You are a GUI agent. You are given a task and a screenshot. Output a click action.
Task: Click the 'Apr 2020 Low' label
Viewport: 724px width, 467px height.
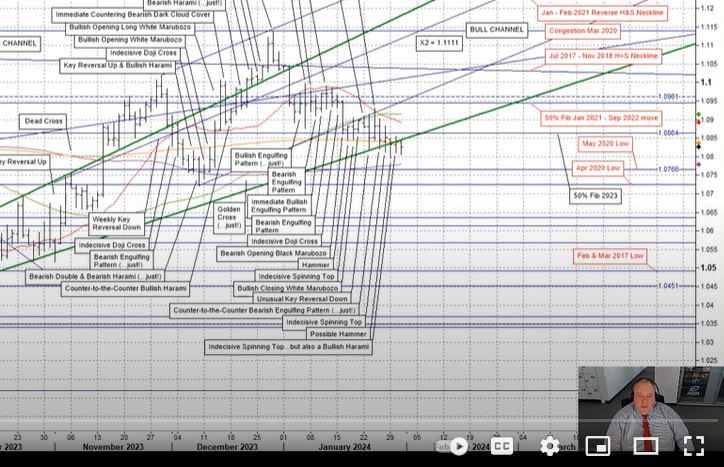[x=600, y=168]
